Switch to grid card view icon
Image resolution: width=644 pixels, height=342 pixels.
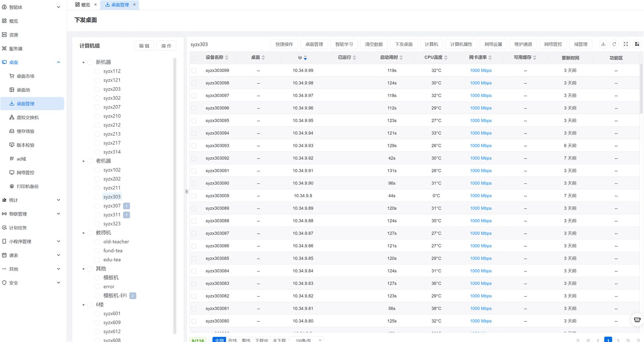637,44
